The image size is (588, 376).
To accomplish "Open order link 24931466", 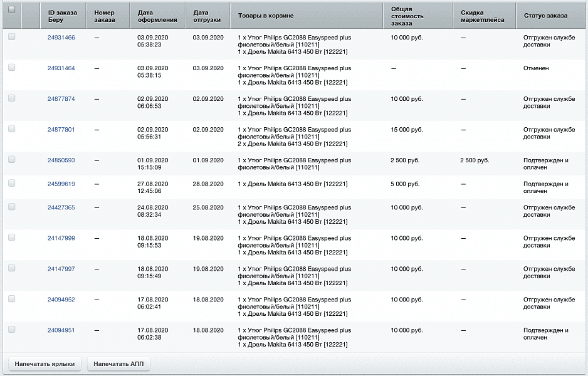I will (61, 38).
